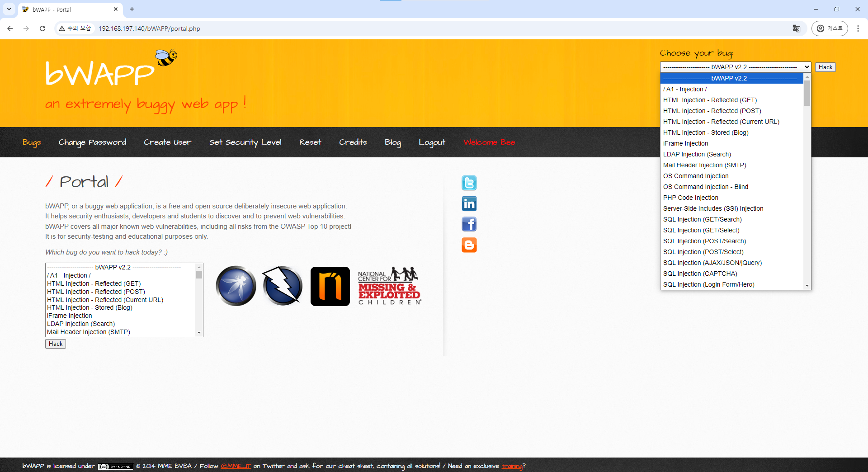Select HTML Injection - Stored (Blog) in dropdown
868x472 pixels.
[x=731, y=132]
